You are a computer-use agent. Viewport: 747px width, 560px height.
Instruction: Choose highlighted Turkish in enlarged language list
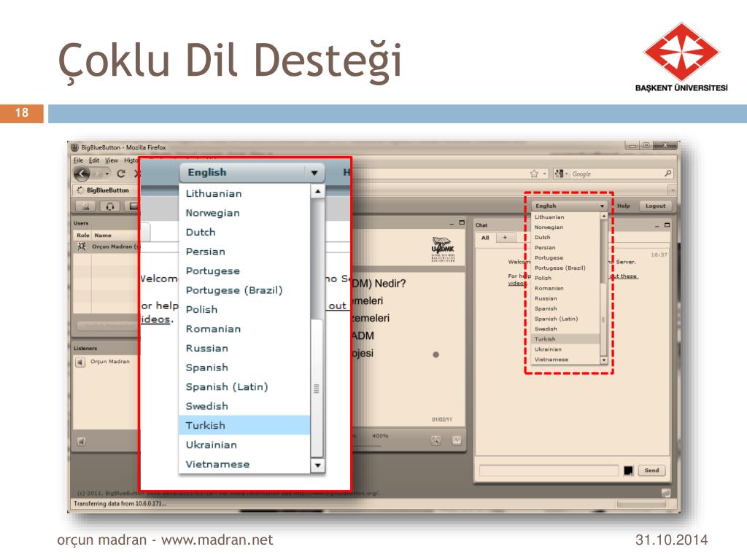[x=244, y=425]
